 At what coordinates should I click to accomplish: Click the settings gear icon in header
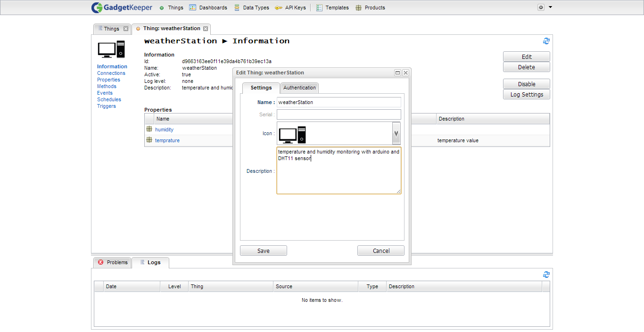pyautogui.click(x=541, y=8)
